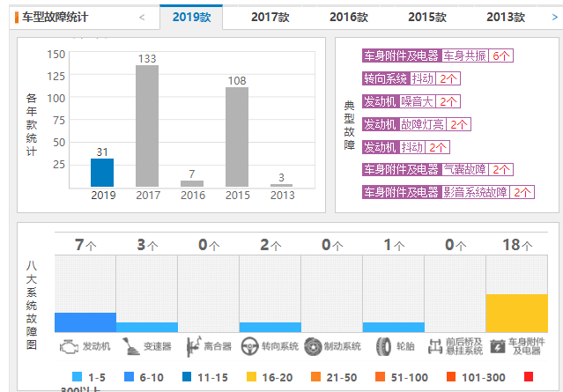Image resolution: width=563 pixels, height=392 pixels.
Task: Click the 101-300 legend swatch
Action: click(x=451, y=376)
